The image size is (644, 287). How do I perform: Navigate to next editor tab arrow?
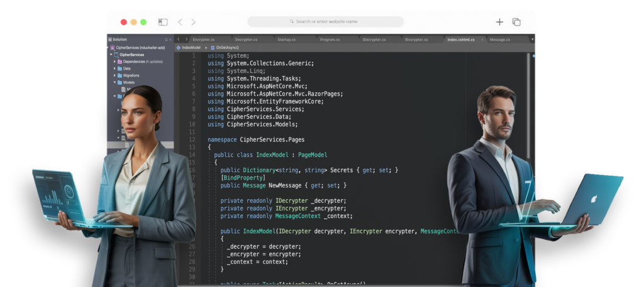tap(186, 39)
